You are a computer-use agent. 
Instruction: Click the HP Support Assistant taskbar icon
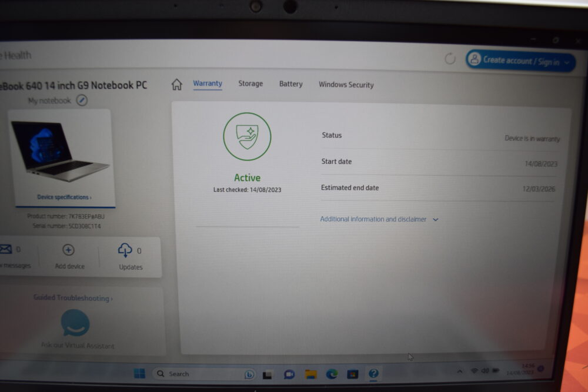coord(373,373)
